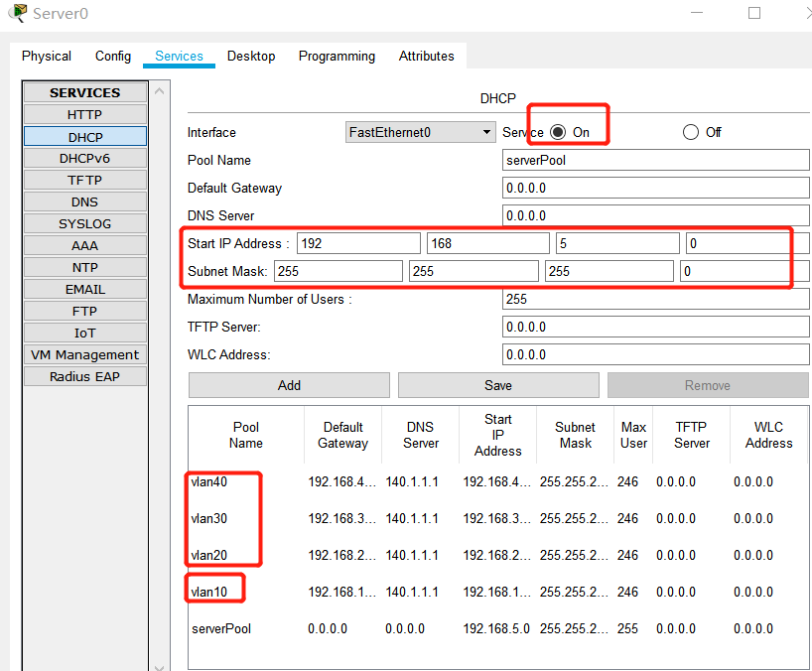Viewport: 812px width, 671px height.
Task: Select the DNS service
Action: pos(85,201)
